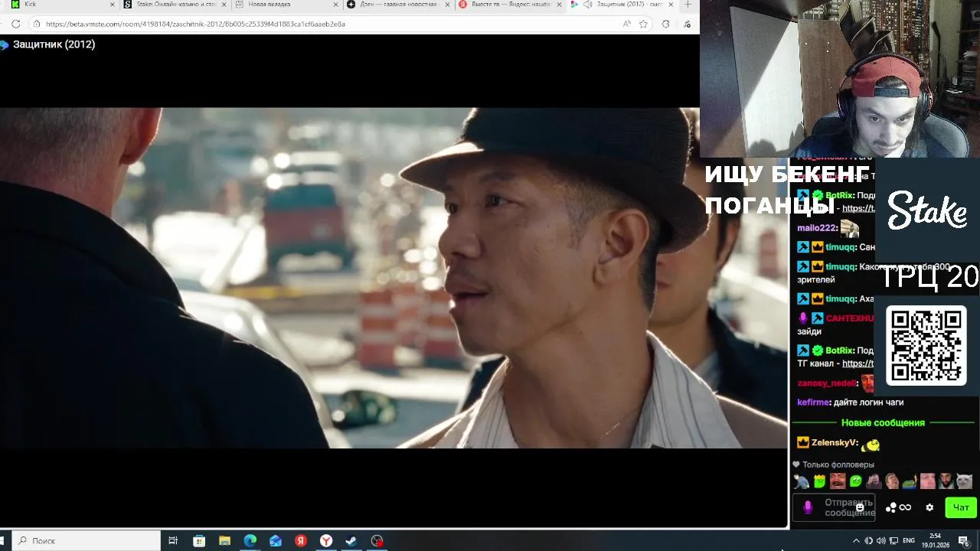This screenshot has width=980, height=551.
Task: Add page to favorites star
Action: coord(643,24)
